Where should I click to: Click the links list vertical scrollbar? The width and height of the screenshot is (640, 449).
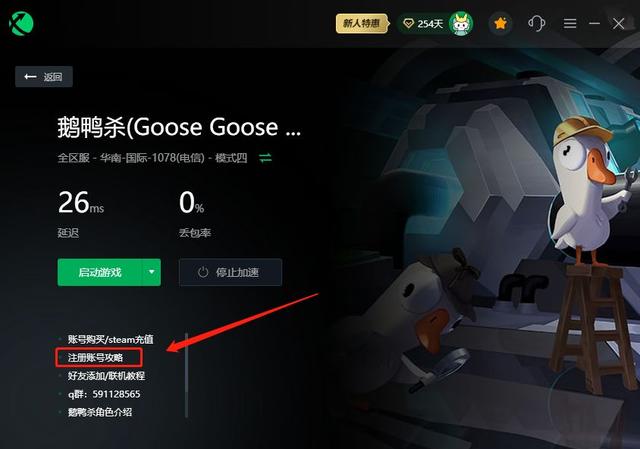tap(187, 375)
